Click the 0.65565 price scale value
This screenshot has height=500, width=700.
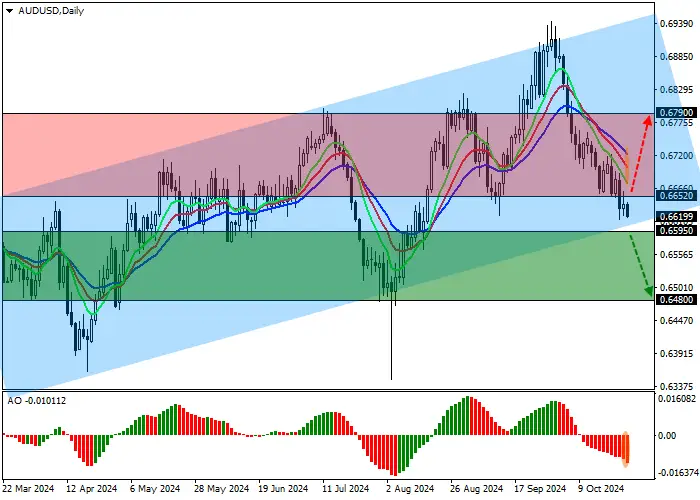pyautogui.click(x=676, y=254)
